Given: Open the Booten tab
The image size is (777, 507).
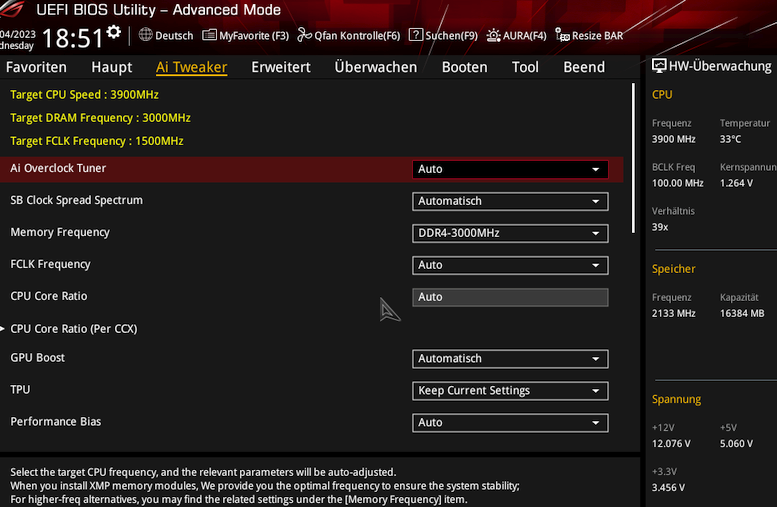Looking at the screenshot, I should click(464, 67).
